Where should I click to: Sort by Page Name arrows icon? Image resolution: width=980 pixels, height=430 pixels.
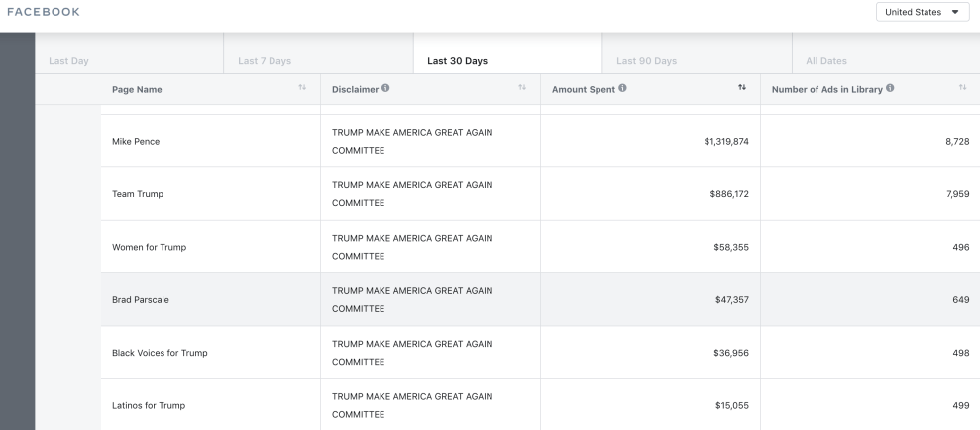point(302,90)
